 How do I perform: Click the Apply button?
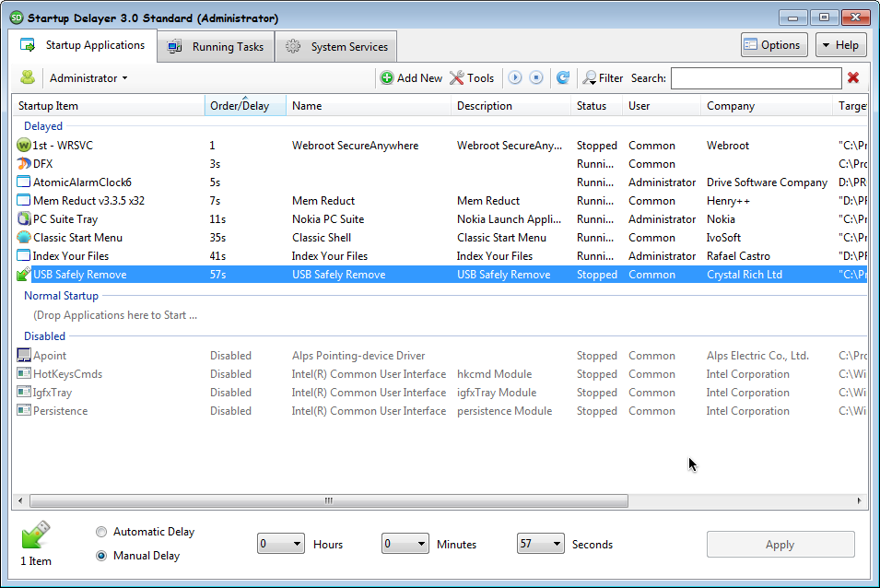780,545
